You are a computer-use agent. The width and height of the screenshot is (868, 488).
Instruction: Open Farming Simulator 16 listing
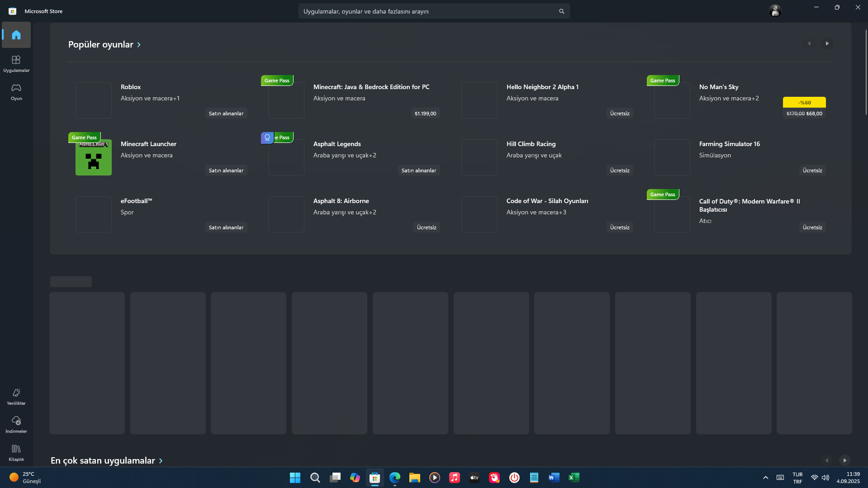tap(740, 157)
